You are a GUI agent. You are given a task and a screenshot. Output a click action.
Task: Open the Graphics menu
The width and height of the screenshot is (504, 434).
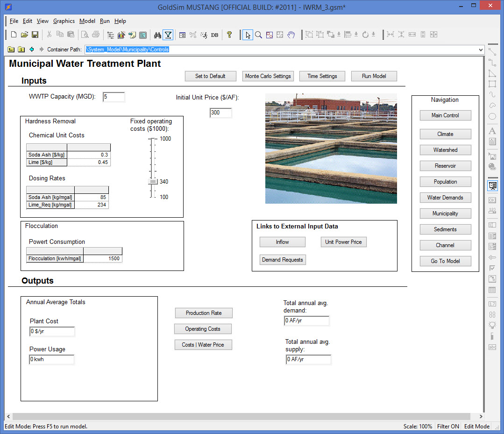pos(64,21)
